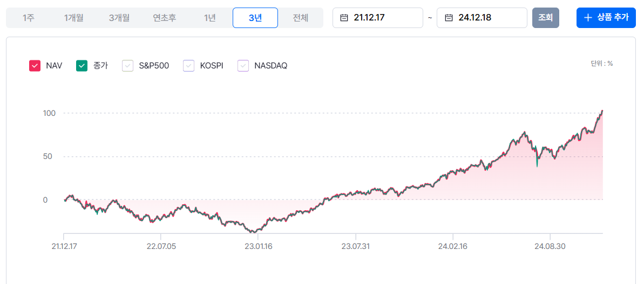Uncheck the NAV checkbox
The width and height of the screenshot is (644, 284).
tap(35, 66)
